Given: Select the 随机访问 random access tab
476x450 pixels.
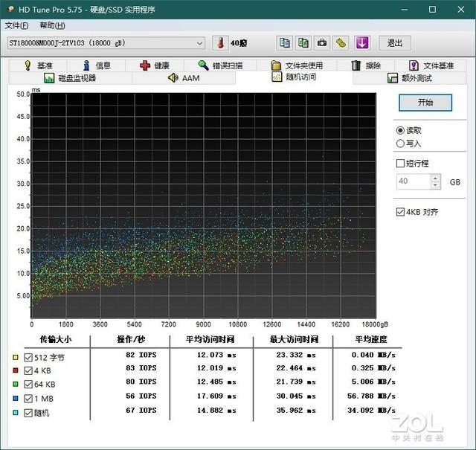Looking at the screenshot, I should coord(294,77).
